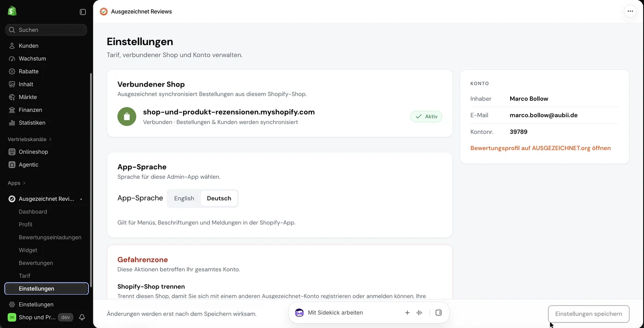Viewport: 644px width, 328px height.
Task: Open the Sidekick side panel icon
Action: point(438,313)
